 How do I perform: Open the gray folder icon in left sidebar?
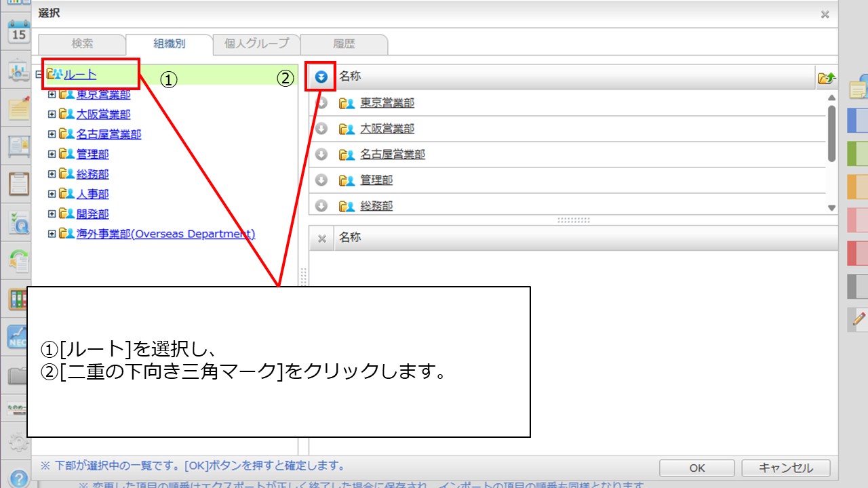coord(18,375)
